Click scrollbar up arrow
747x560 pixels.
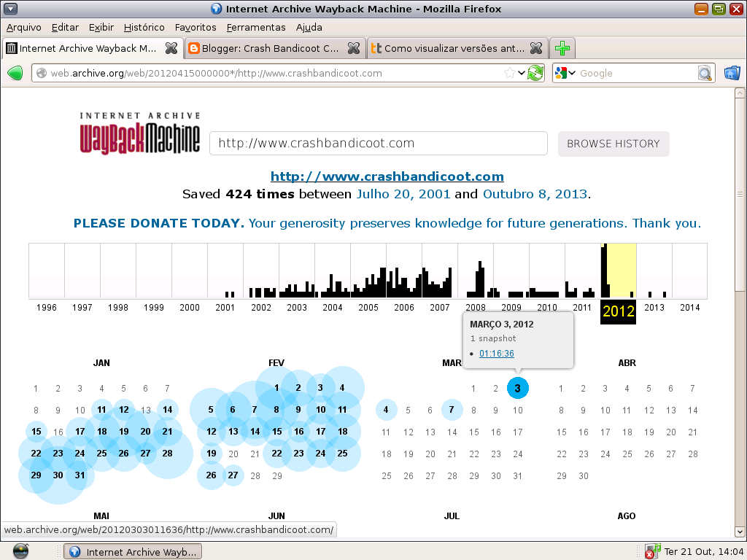click(x=740, y=93)
